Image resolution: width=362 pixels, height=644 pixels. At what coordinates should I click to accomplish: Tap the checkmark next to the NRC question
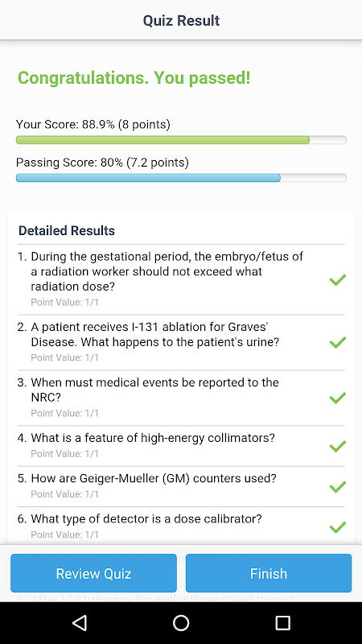point(338,398)
